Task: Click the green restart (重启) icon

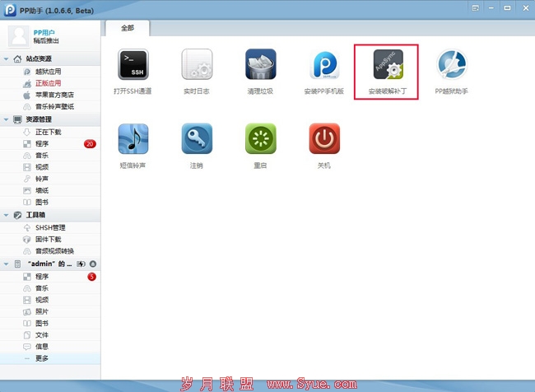Action: point(260,138)
